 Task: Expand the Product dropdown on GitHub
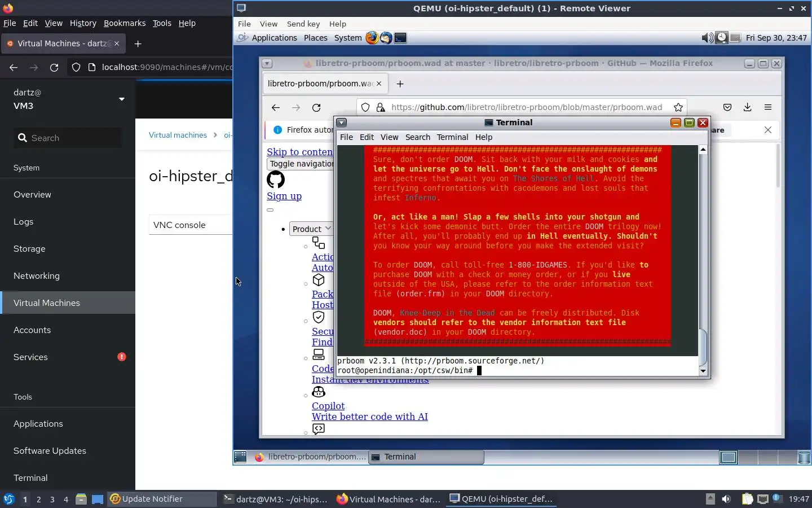click(x=311, y=229)
